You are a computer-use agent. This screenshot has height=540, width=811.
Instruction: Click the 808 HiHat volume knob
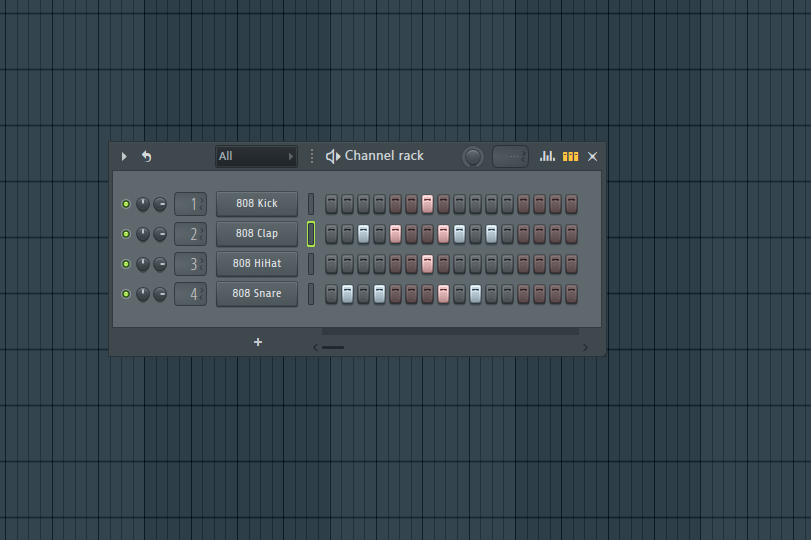pyautogui.click(x=160, y=264)
